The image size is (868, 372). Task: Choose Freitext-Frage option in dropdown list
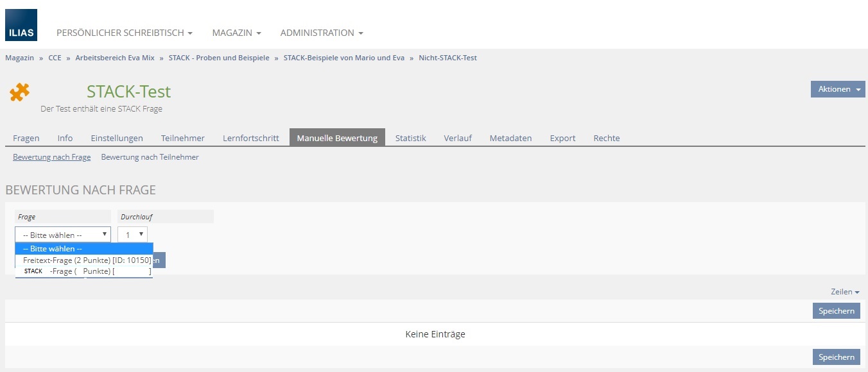(x=87, y=260)
